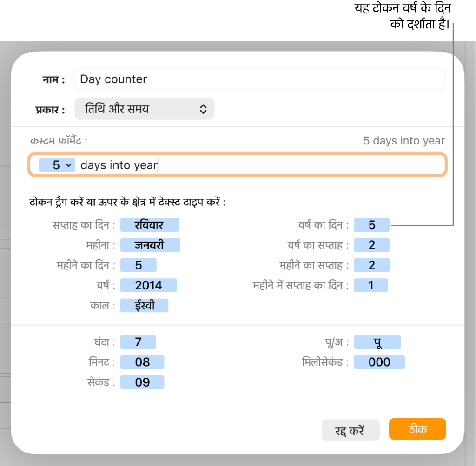Select the वर्ष का दिन token 5
The image size is (476, 466).
371,225
